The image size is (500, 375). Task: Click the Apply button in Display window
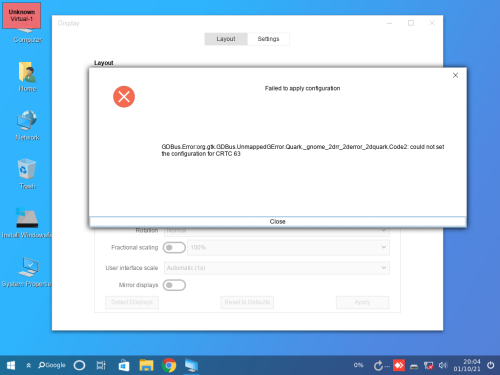[362, 302]
